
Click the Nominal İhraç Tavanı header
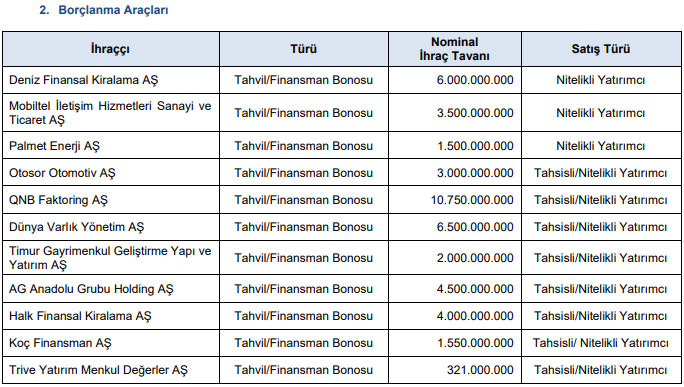point(455,49)
